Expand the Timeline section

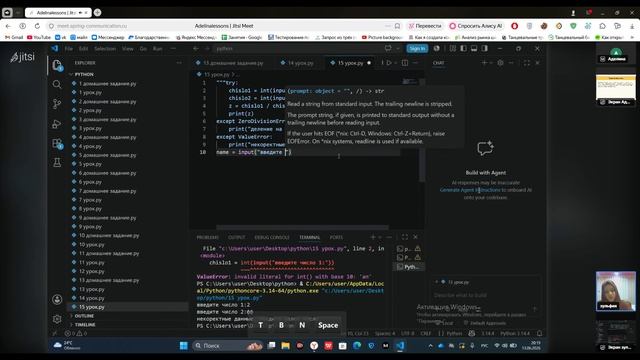(85, 324)
